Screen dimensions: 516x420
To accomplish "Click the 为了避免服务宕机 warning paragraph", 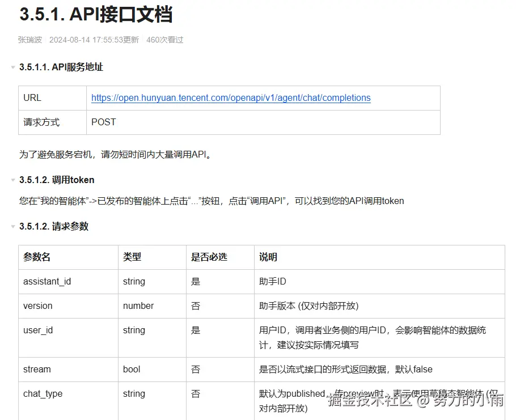I will coord(115,154).
